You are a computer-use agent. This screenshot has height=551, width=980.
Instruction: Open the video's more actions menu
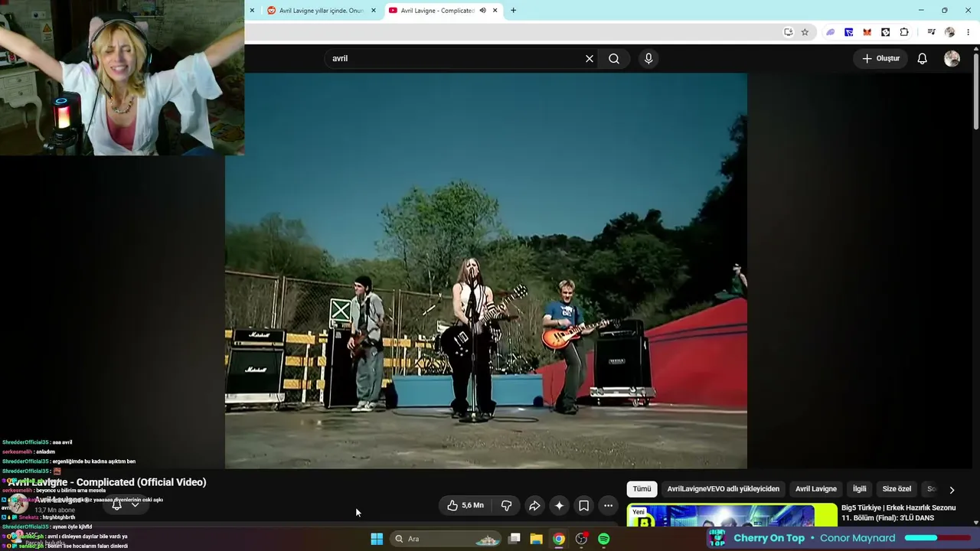tap(608, 505)
